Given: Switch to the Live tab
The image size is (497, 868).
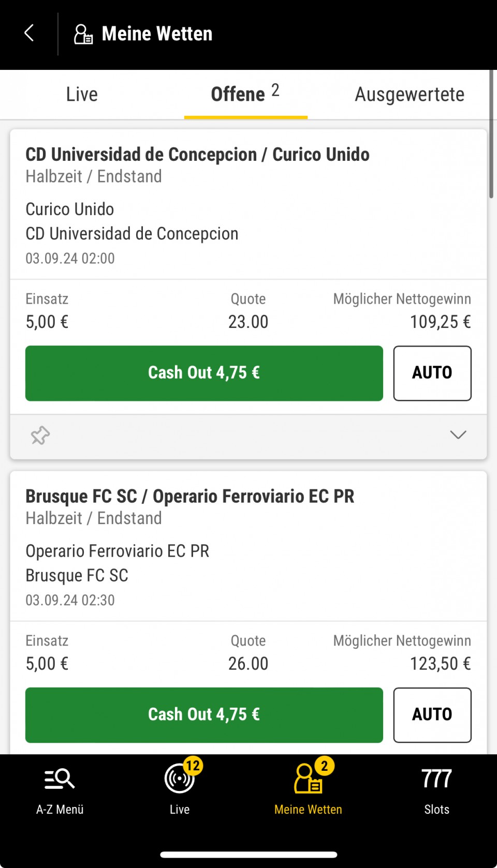Looking at the screenshot, I should (x=82, y=95).
